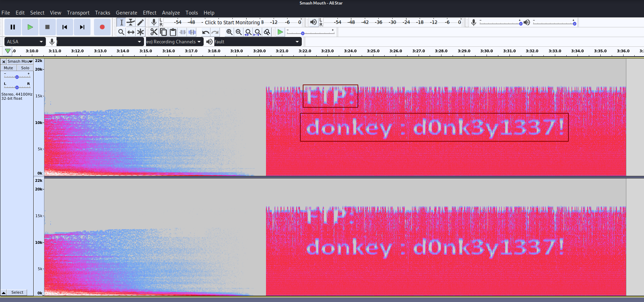Click the Redo arrow icon
Screen dimensions: 644x302
point(215,32)
